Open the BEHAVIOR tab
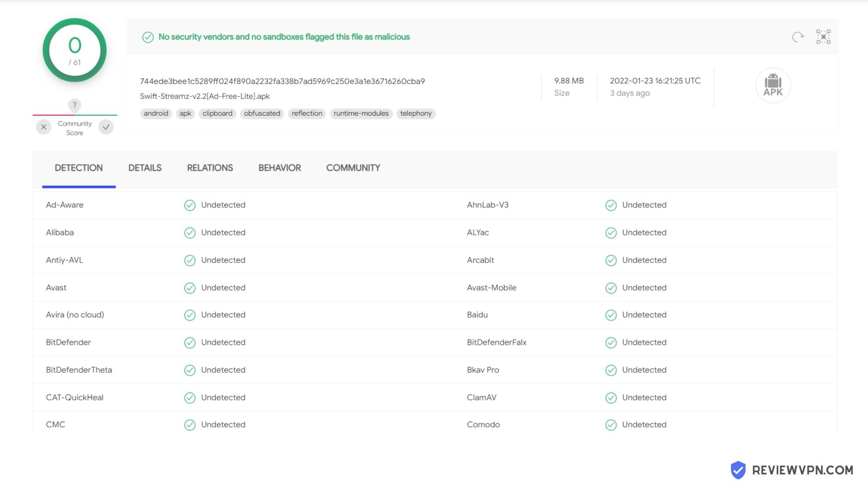The width and height of the screenshot is (868, 488). point(279,168)
